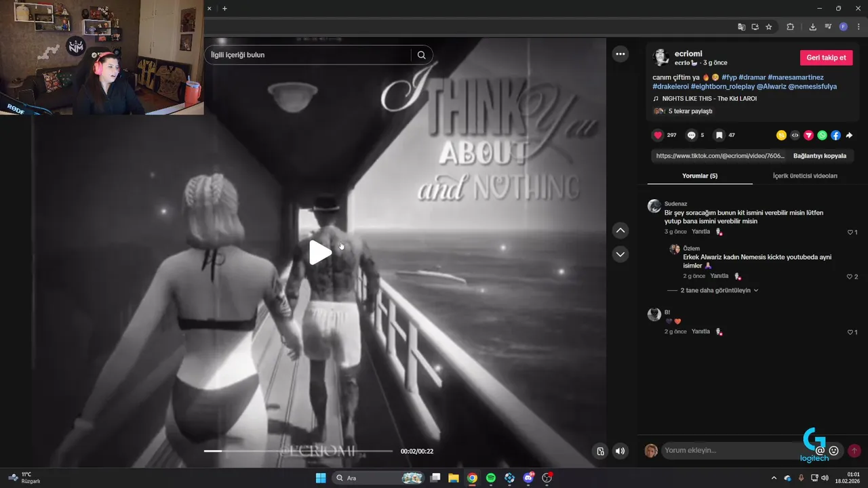This screenshot has height=488, width=868.
Task: Open a new Chrome tab with plus
Action: coord(224,8)
